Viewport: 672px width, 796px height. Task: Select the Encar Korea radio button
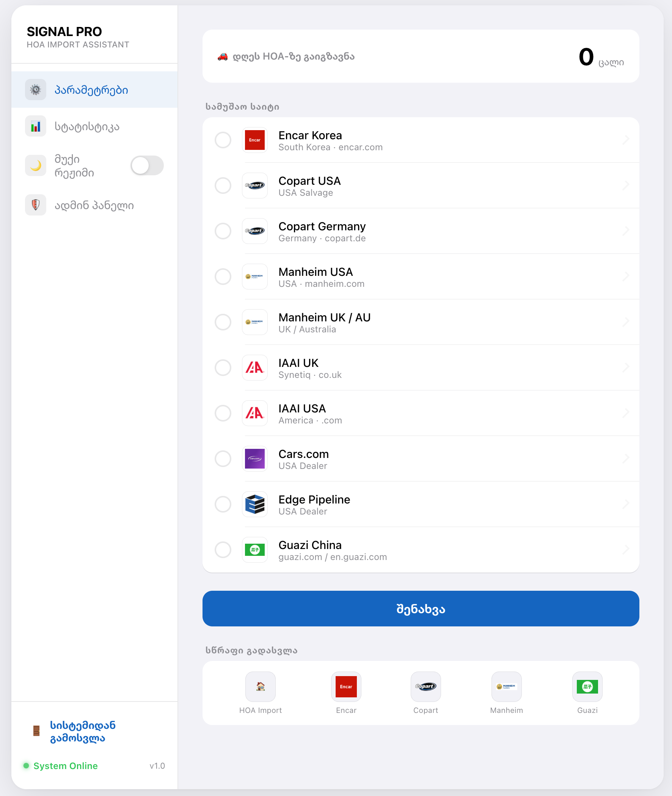click(x=223, y=140)
